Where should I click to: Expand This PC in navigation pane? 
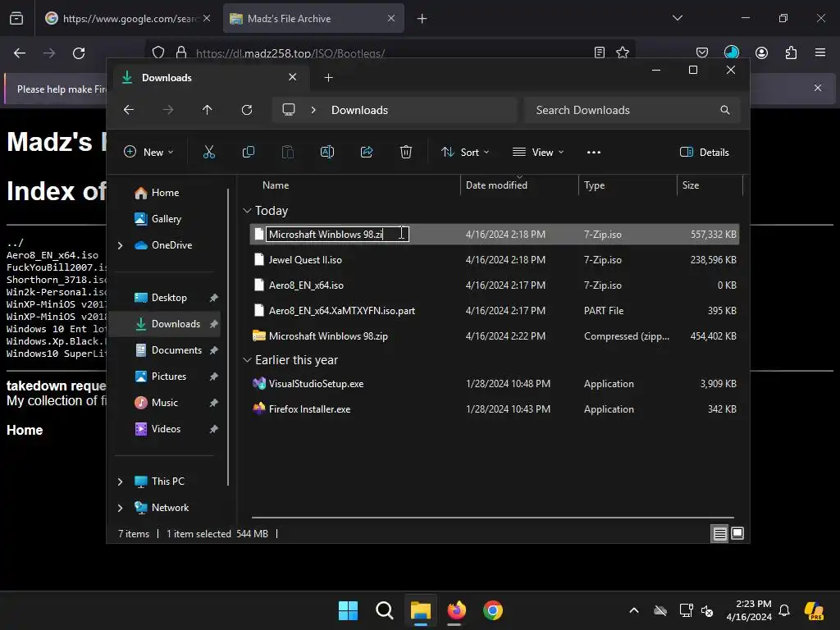(x=120, y=482)
